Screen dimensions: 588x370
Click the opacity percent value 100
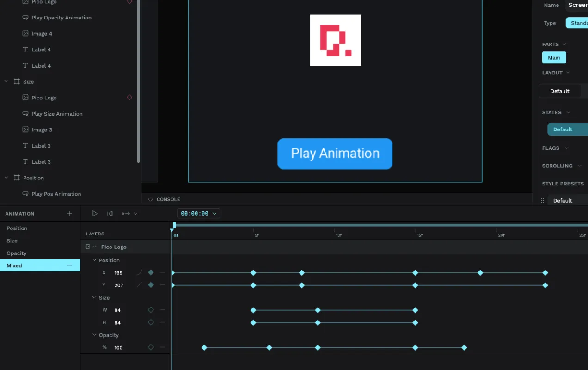(x=118, y=348)
